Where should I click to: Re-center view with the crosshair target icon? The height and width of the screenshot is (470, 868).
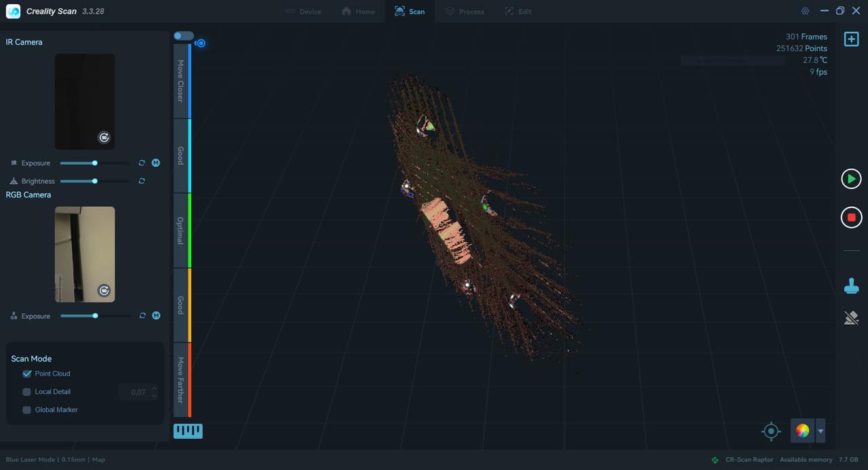[x=770, y=431]
